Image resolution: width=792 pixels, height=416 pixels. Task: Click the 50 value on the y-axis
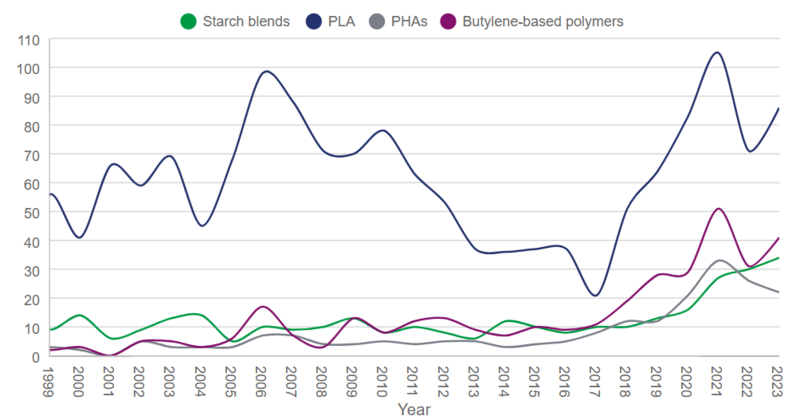click(29, 212)
